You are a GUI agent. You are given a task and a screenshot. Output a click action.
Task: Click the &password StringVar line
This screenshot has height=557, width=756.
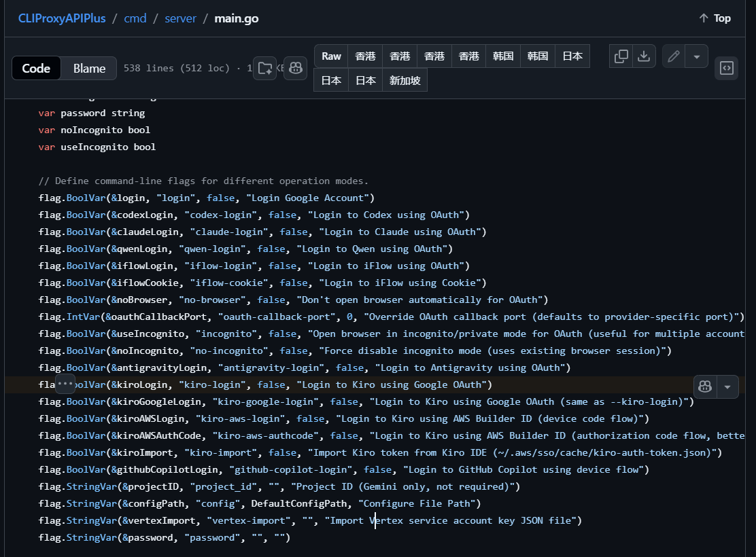click(165, 538)
